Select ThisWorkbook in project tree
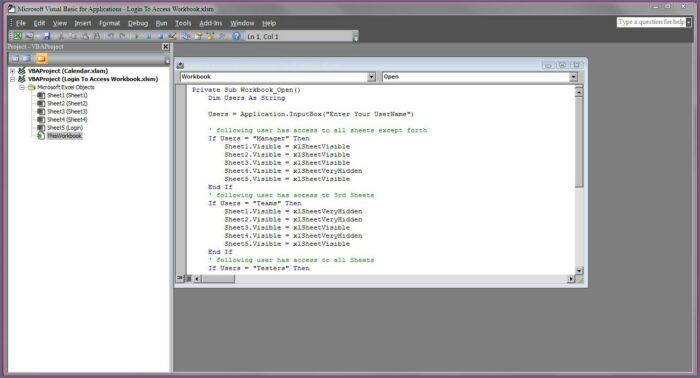This screenshot has width=700, height=378. (64, 136)
